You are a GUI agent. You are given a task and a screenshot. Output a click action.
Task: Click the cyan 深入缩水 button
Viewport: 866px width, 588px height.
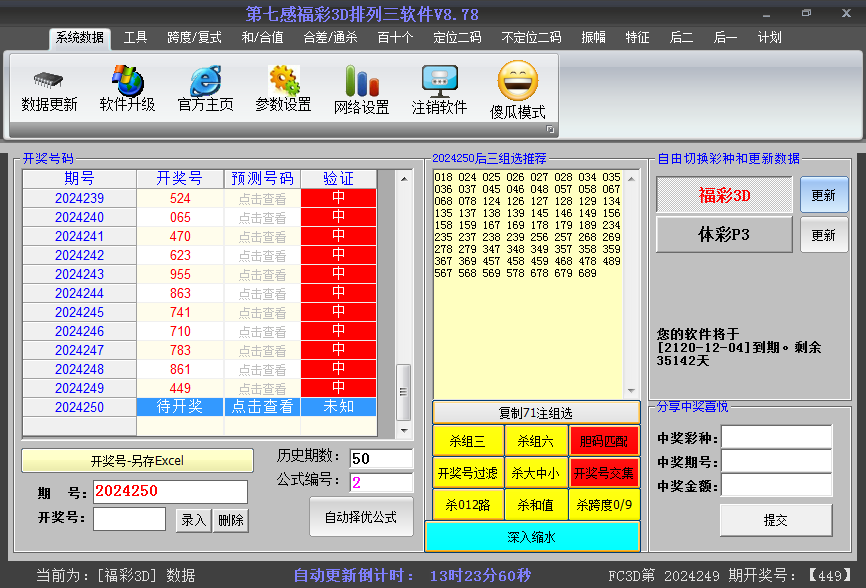click(532, 537)
